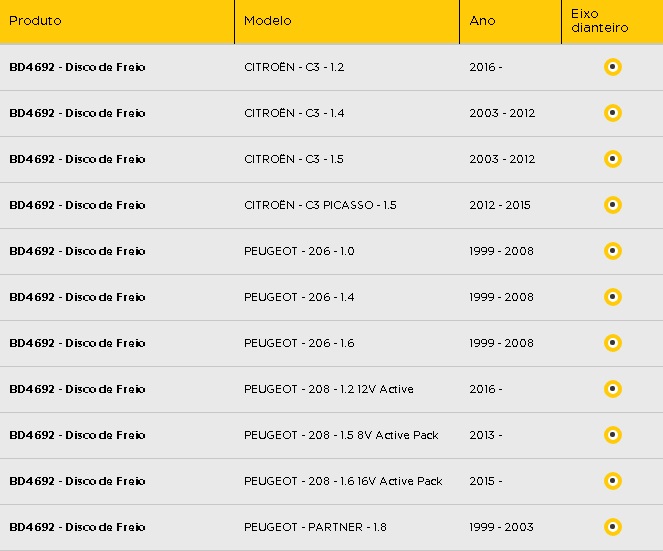
Task: Click front axle icon for Citroën C3 1.4
Action: 613,113
